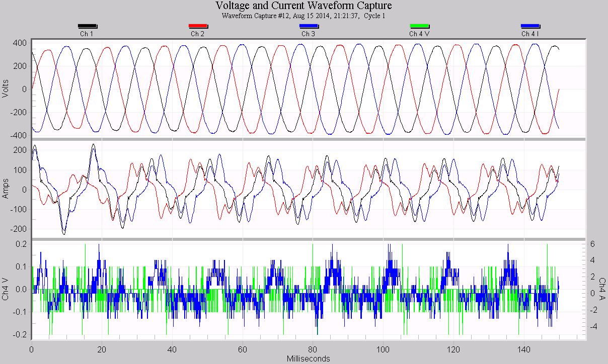Click the Ch 3 legend label text
This screenshot has height=364, width=608.
pos(307,34)
